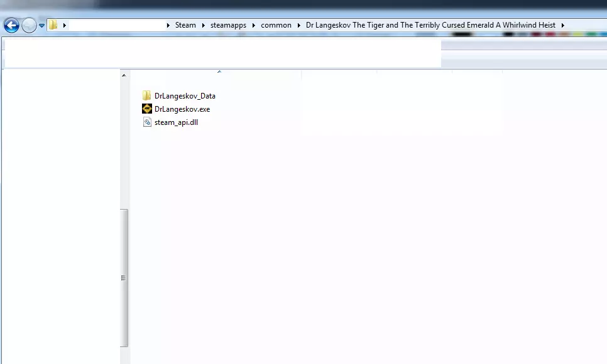The width and height of the screenshot is (607, 364).
Task: Navigate to the Steam breadcrumb folder
Action: tap(185, 25)
